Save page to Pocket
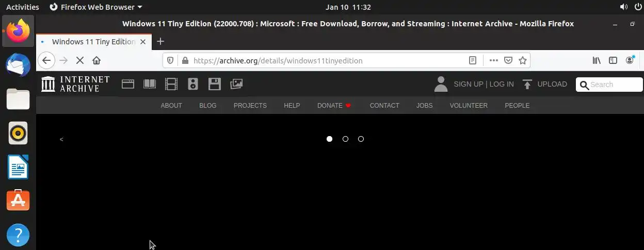 point(508,60)
